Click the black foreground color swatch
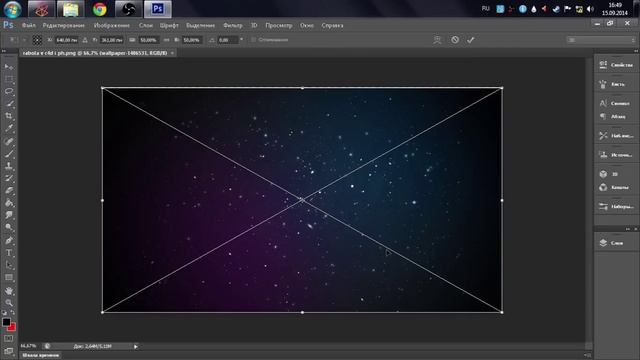 click(6, 322)
